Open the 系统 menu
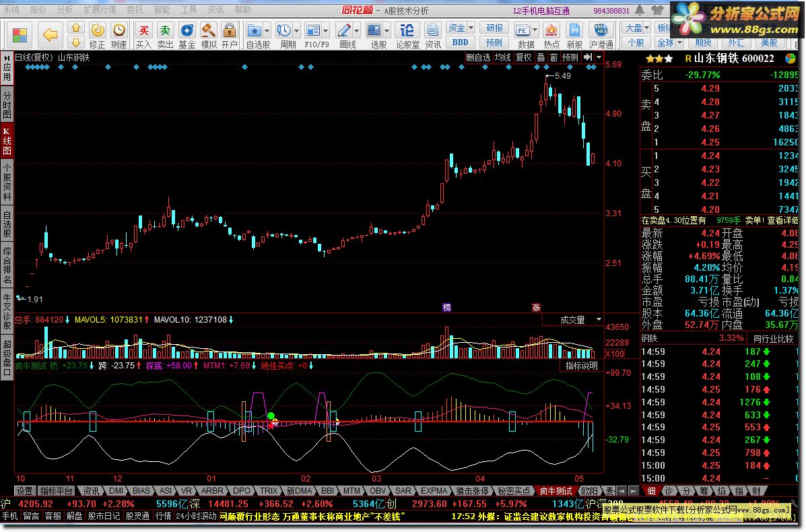 click(11, 10)
